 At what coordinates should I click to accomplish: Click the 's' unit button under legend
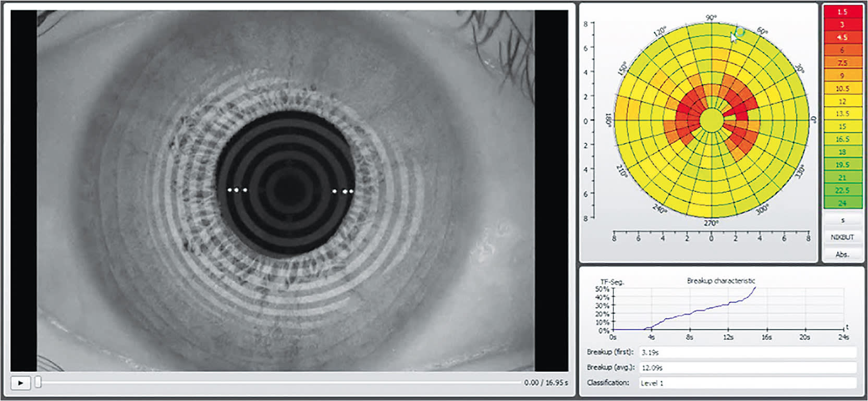(x=842, y=221)
